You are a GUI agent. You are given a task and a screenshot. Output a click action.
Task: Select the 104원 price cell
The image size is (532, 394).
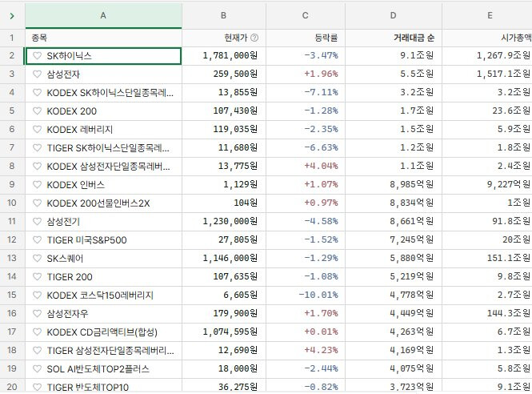pyautogui.click(x=224, y=203)
